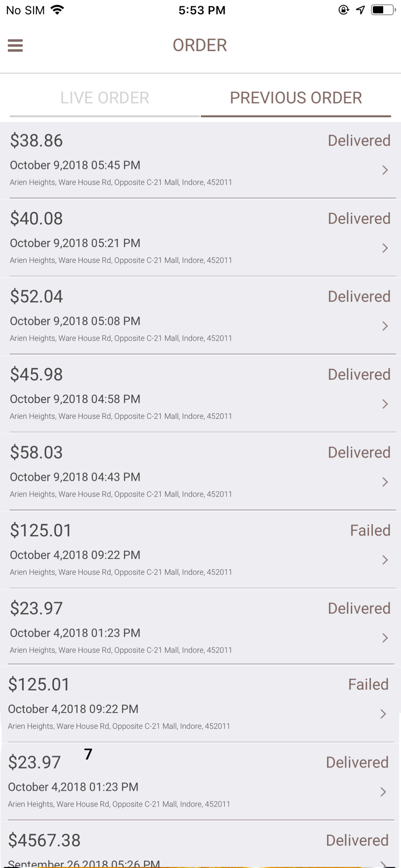Open the hamburger menu icon
The image size is (401, 868).
[15, 45]
